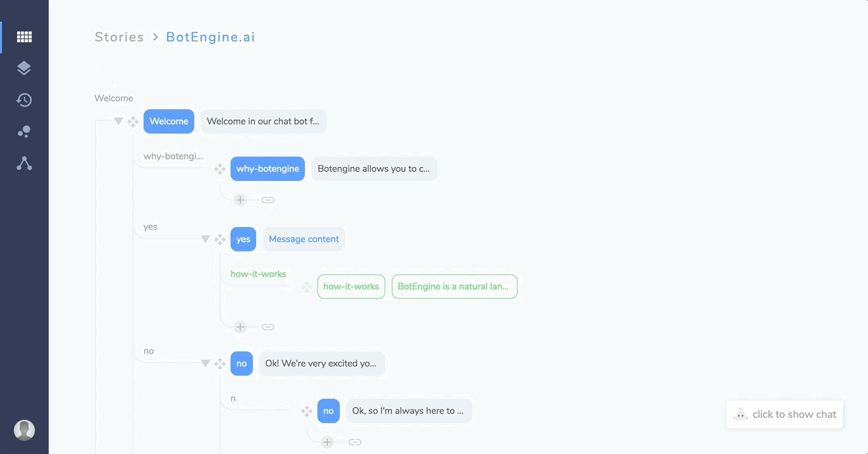The width and height of the screenshot is (868, 454).
Task: Collapse the Welcome node triangle
Action: pos(119,121)
